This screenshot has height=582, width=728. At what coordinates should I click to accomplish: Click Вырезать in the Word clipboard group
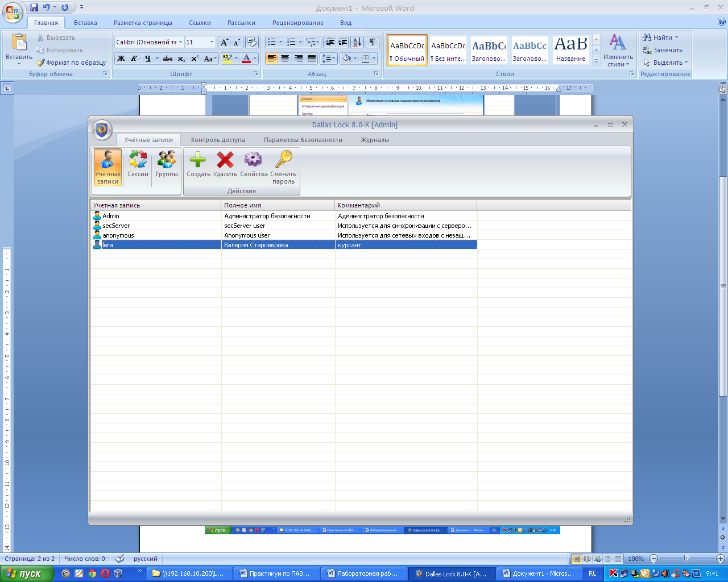tap(56, 38)
